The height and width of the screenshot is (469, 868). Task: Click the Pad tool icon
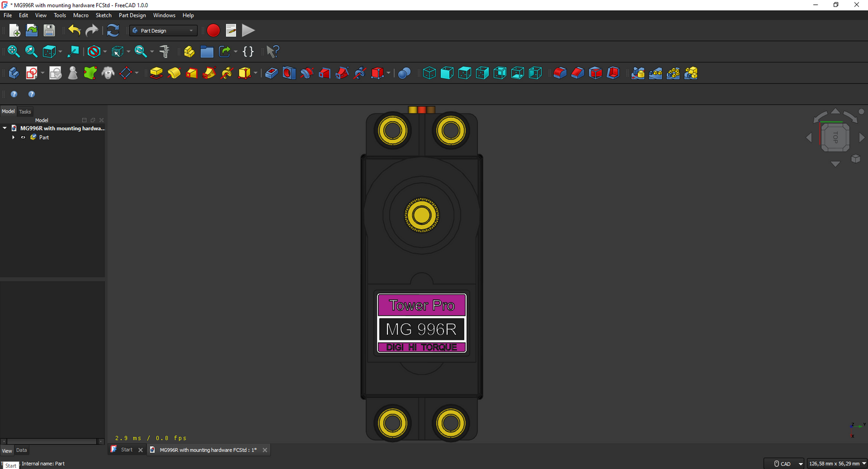tap(156, 73)
